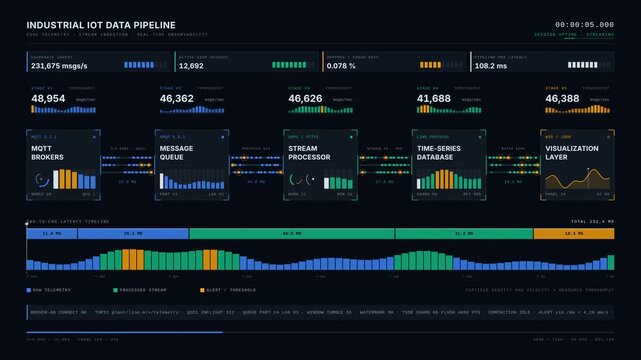The height and width of the screenshot is (360, 641).
Task: Click the link flow between Stream Processor and Time-Series Database
Action: (x=385, y=165)
